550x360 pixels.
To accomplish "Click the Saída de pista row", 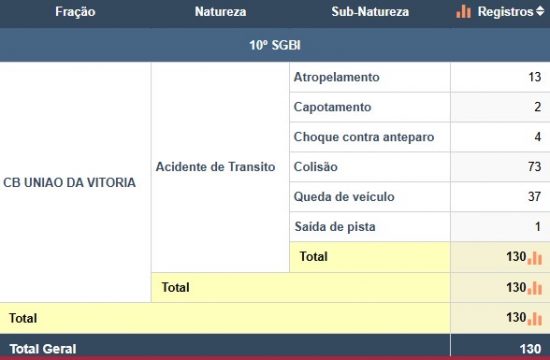I will 420,226.
